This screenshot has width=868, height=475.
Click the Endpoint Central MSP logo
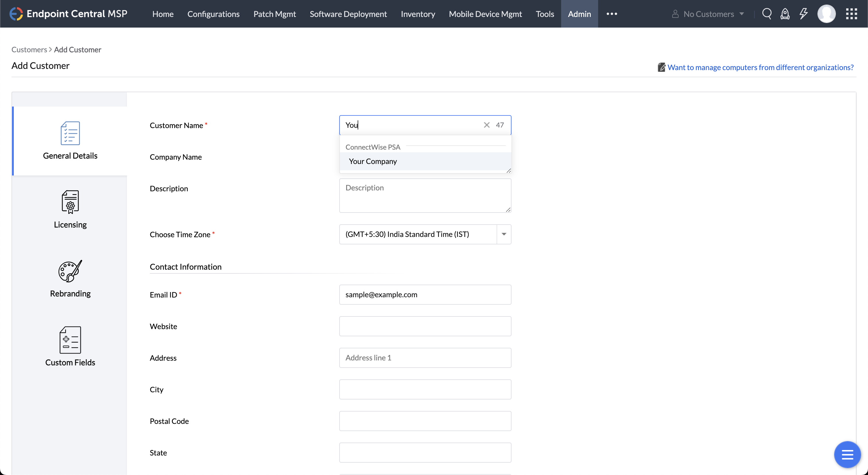pyautogui.click(x=68, y=14)
